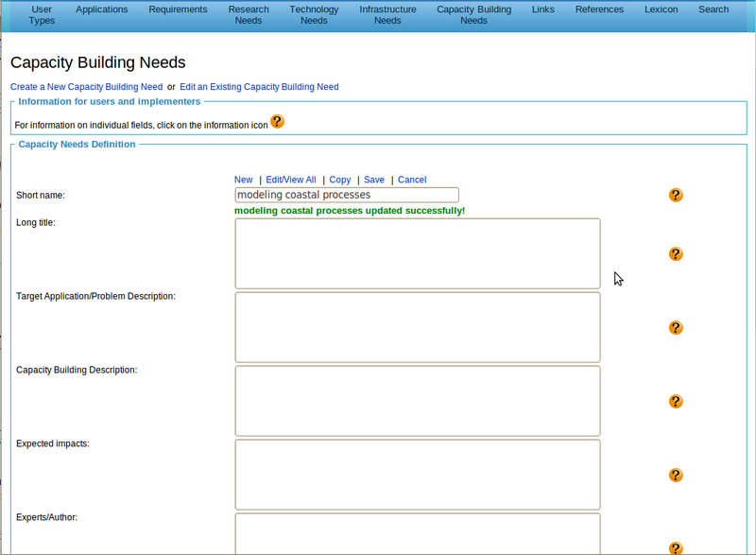Focus the Short name input field
756x555 pixels.
point(346,195)
